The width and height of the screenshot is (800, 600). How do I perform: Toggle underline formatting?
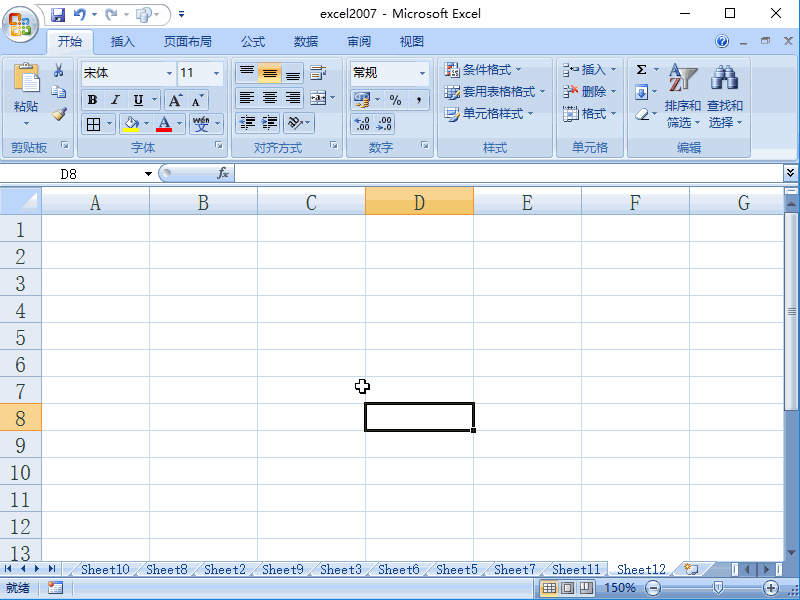138,100
